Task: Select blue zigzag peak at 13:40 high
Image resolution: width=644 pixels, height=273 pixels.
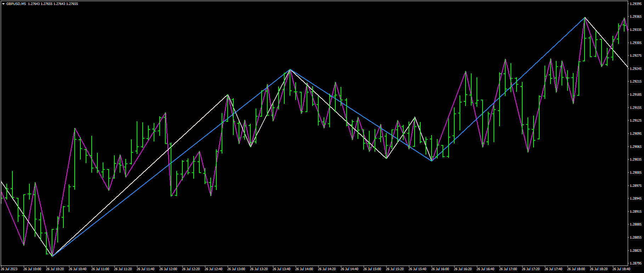Action: tap(290, 69)
